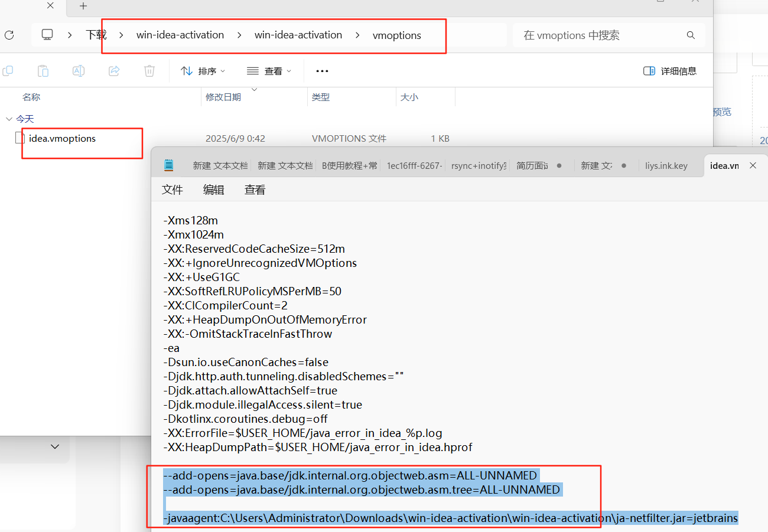Open win-idea-activation breadcrumb right after 下载
This screenshot has height=532, width=768.
coord(180,35)
